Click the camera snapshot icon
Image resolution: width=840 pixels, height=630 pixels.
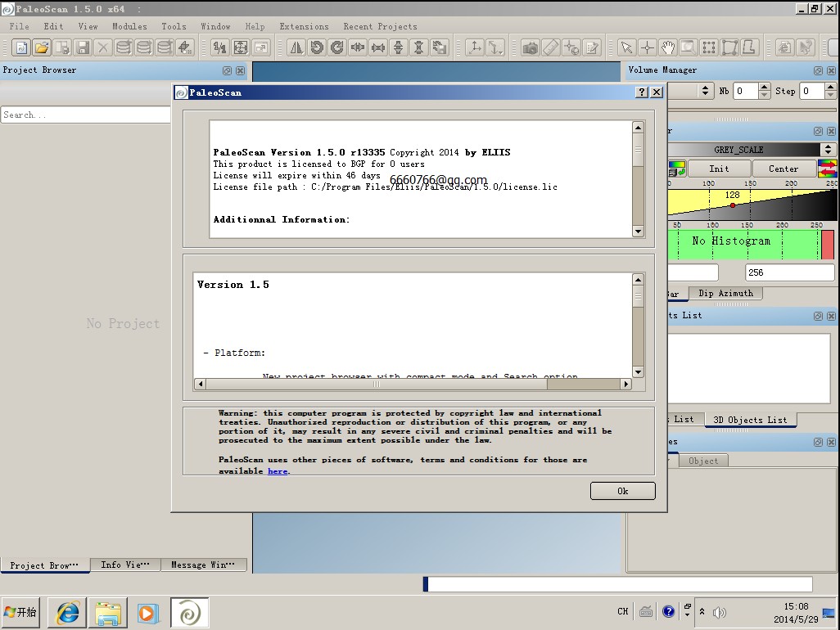point(531,47)
